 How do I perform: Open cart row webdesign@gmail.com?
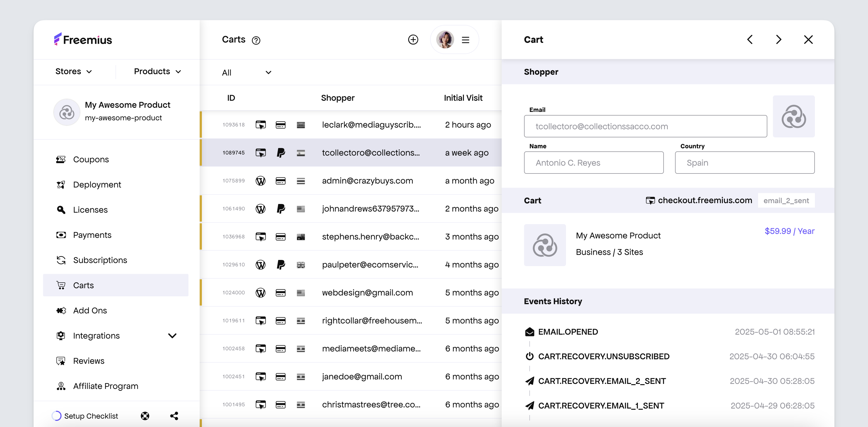pos(351,293)
